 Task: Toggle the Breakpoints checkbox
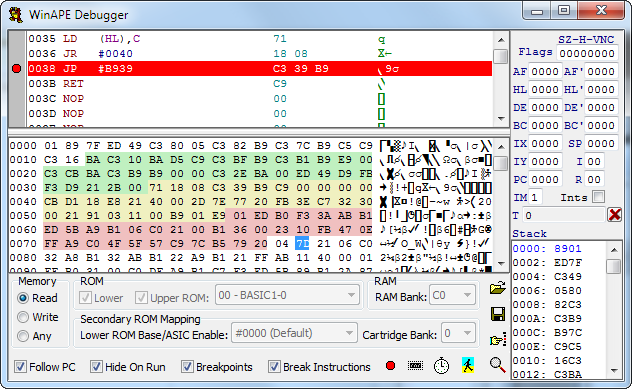187,367
